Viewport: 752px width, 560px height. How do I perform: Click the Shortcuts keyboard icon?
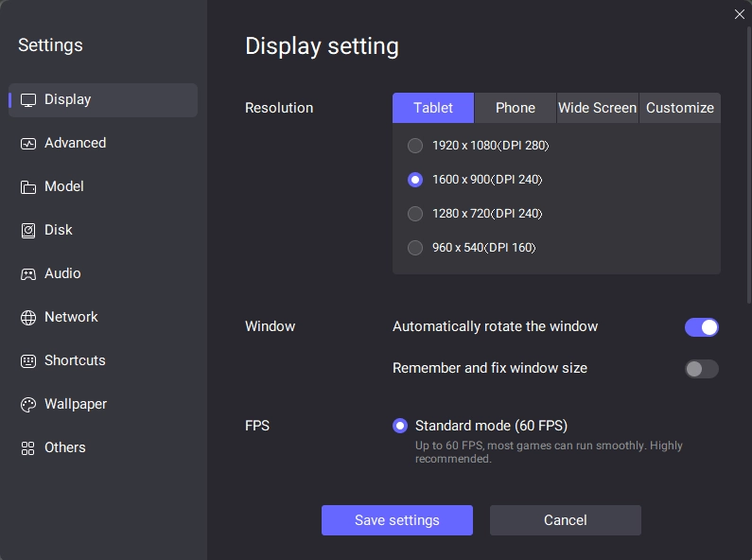coord(28,361)
